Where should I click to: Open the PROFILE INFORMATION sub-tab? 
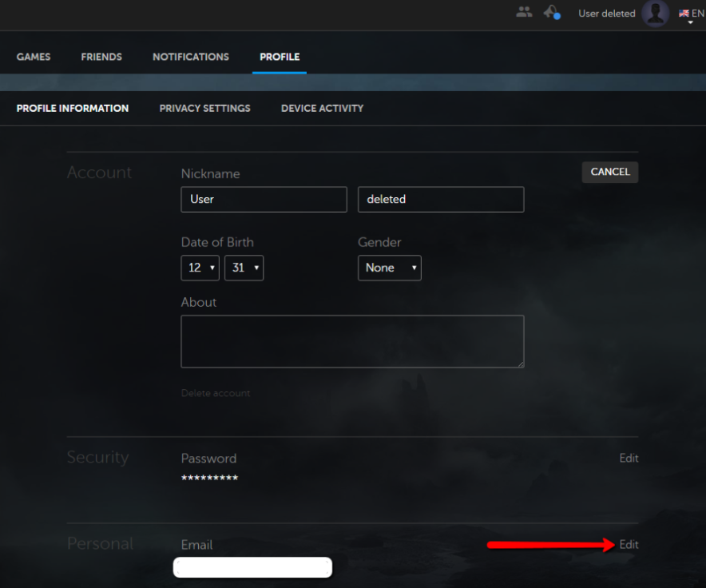pyautogui.click(x=73, y=108)
